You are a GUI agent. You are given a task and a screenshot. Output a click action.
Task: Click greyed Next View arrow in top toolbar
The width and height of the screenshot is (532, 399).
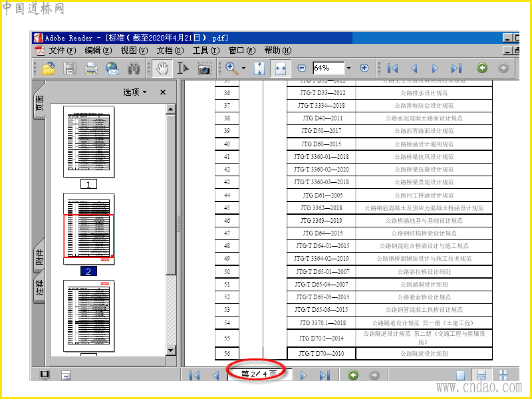[503, 68]
